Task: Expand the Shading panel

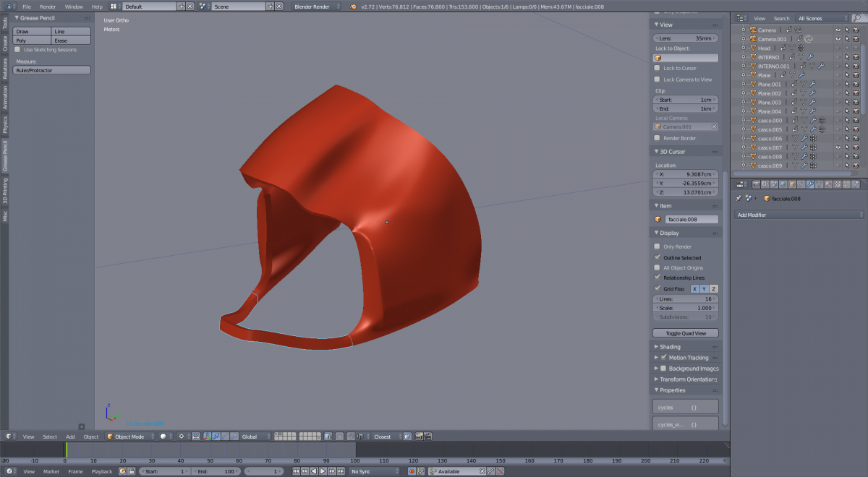Action: (x=670, y=347)
